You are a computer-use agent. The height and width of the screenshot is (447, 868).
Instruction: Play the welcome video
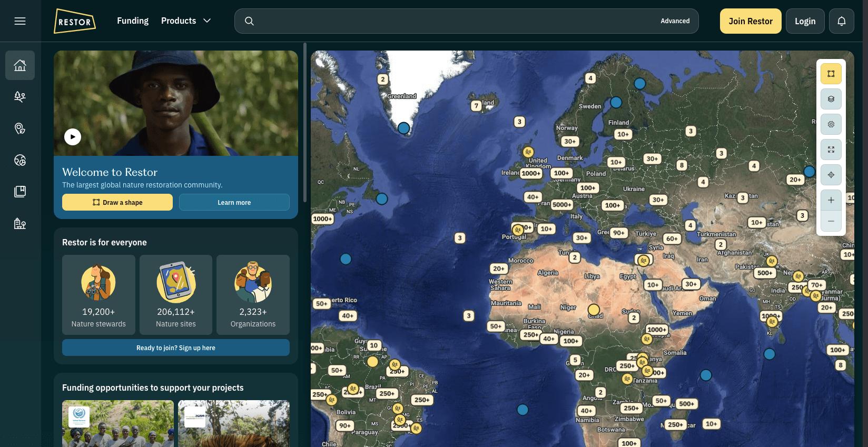tap(73, 137)
